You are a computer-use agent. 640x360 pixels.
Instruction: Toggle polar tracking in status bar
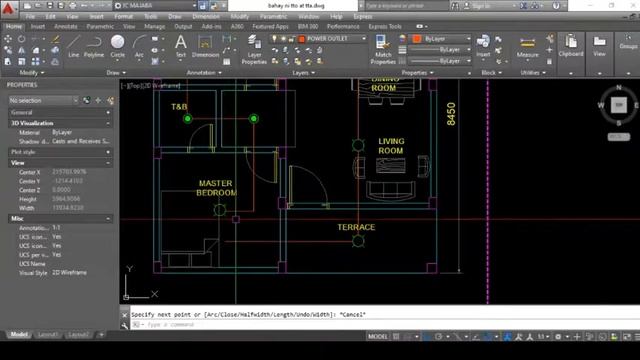click(438, 337)
